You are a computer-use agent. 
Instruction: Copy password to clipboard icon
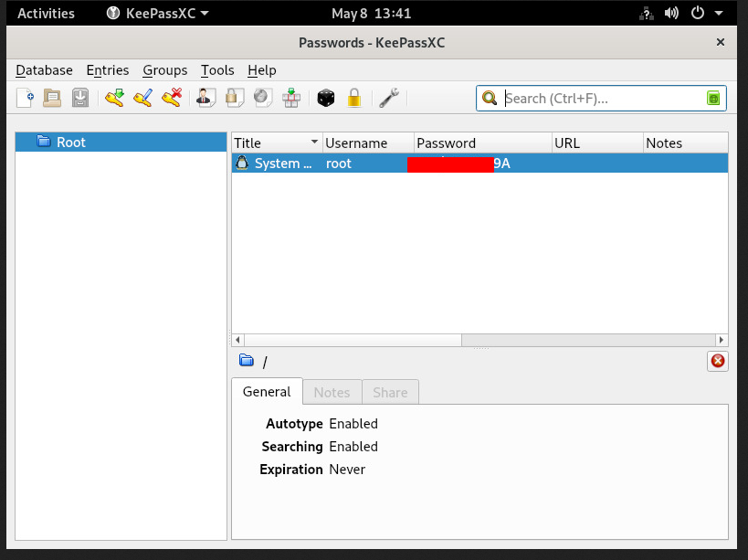pos(235,99)
